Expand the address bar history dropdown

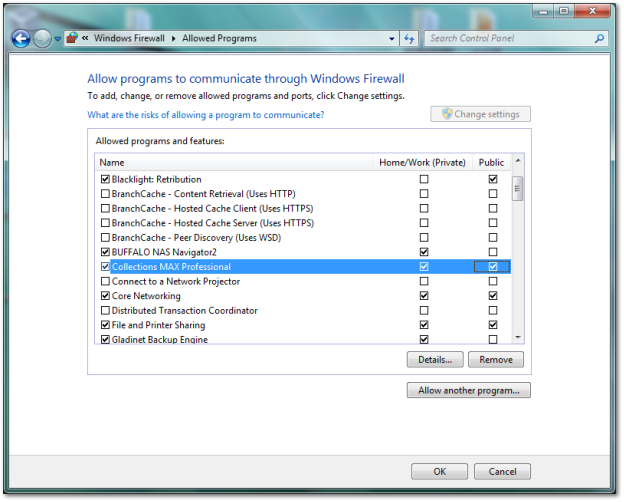[392, 39]
